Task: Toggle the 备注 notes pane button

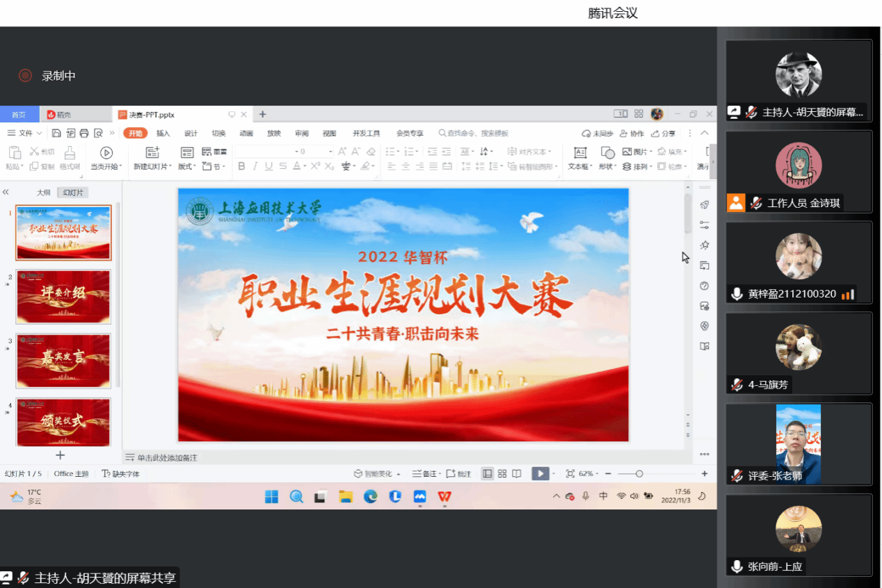Action: [x=424, y=473]
